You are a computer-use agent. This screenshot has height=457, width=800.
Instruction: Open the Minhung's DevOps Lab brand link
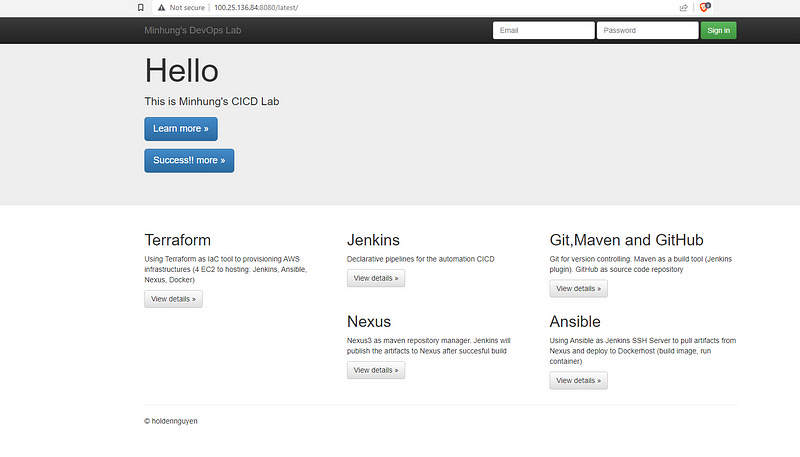[192, 31]
